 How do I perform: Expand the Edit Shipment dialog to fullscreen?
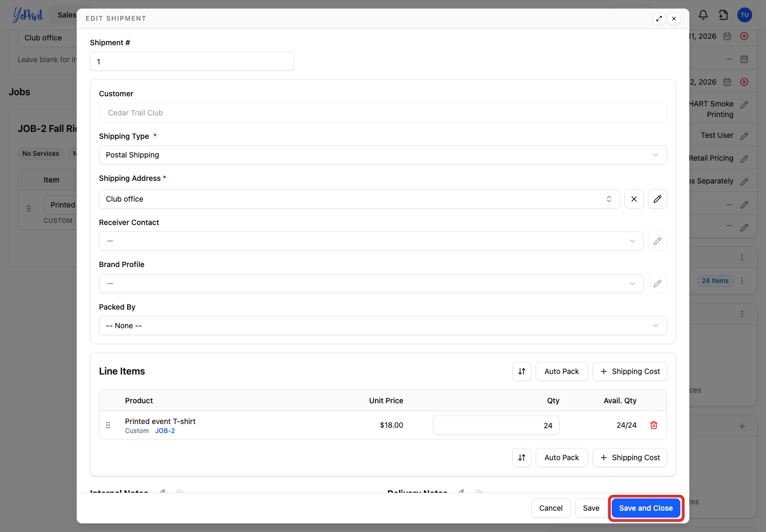tap(659, 19)
